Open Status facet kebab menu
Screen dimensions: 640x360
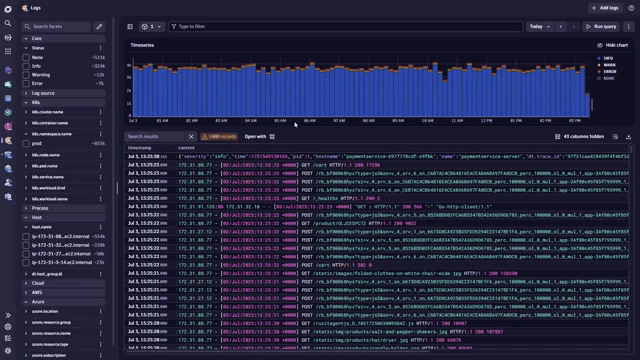[x=100, y=48]
